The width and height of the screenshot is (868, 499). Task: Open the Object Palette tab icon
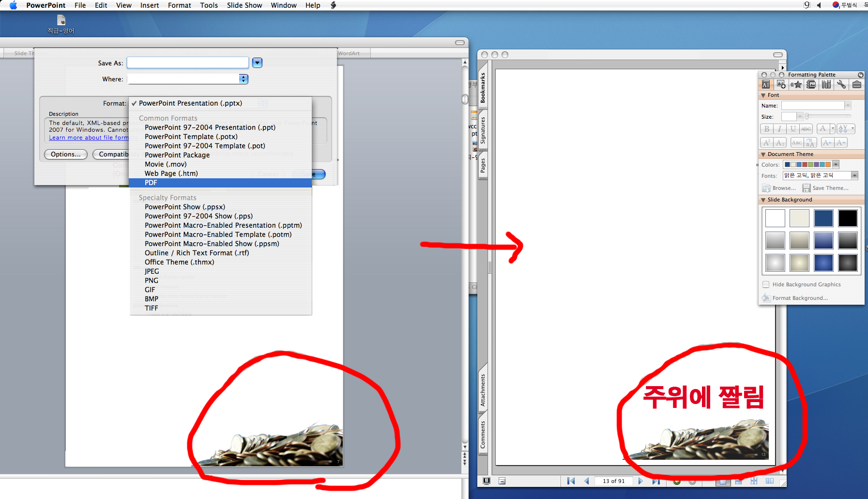(x=781, y=85)
